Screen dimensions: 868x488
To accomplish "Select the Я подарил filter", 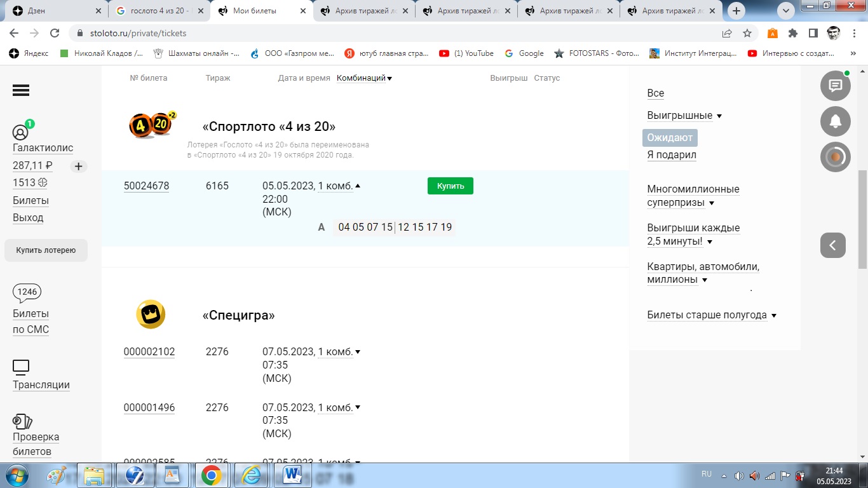I will coord(672,155).
